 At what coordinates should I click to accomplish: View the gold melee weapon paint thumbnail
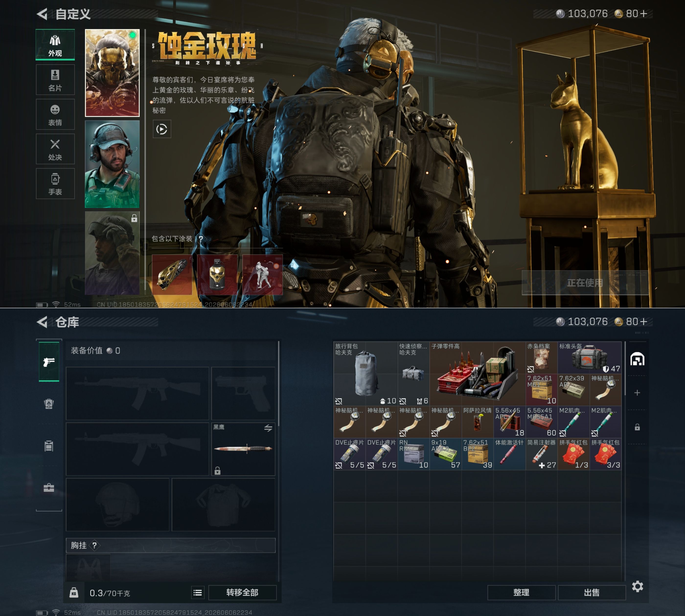pyautogui.click(x=172, y=275)
